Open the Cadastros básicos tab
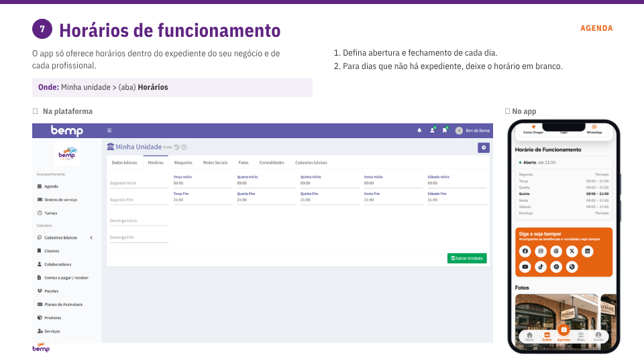Screen dimensions: 644x362 tap(311, 162)
